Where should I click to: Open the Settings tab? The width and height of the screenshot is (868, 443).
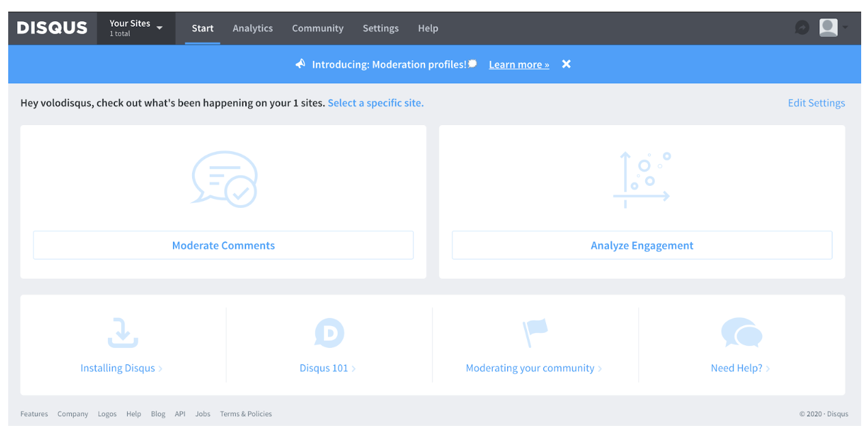[x=381, y=28]
